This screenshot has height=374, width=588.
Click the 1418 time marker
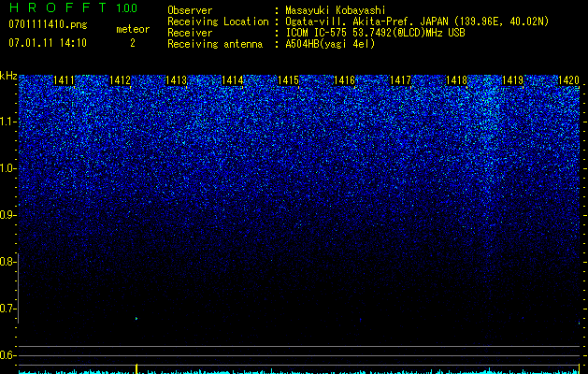457,80
